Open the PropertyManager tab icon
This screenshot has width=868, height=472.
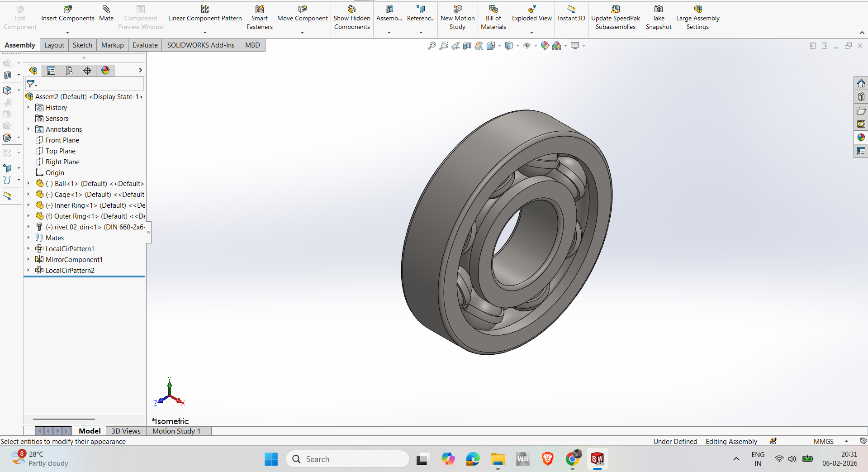click(x=51, y=71)
